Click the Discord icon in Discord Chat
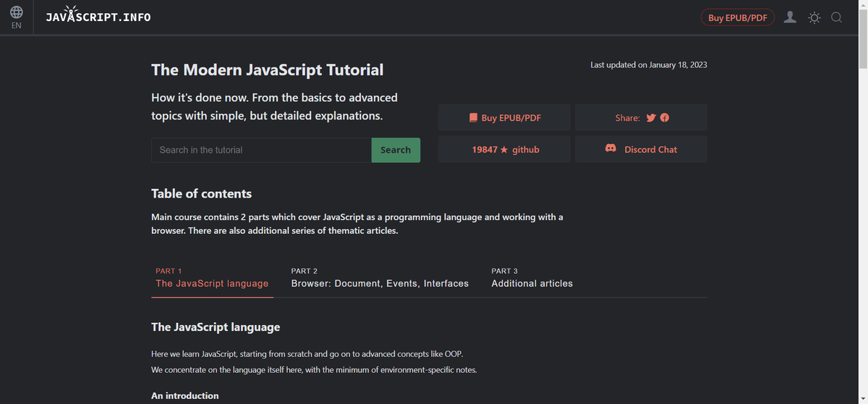This screenshot has height=404, width=868. 610,148
